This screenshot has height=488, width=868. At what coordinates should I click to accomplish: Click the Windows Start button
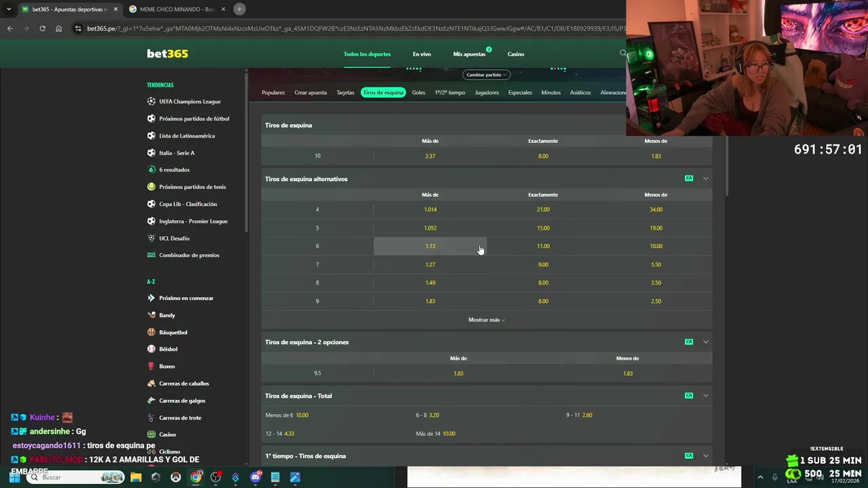pyautogui.click(x=14, y=477)
